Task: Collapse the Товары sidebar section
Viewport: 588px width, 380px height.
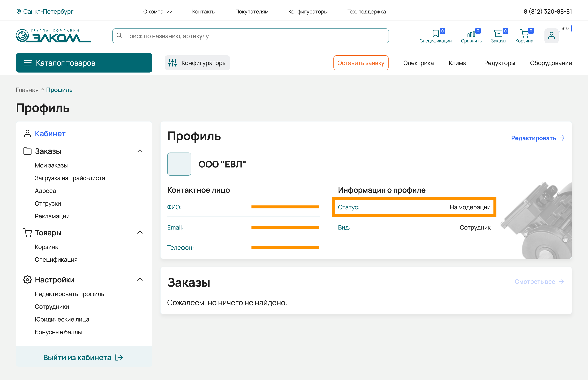Action: click(140, 233)
